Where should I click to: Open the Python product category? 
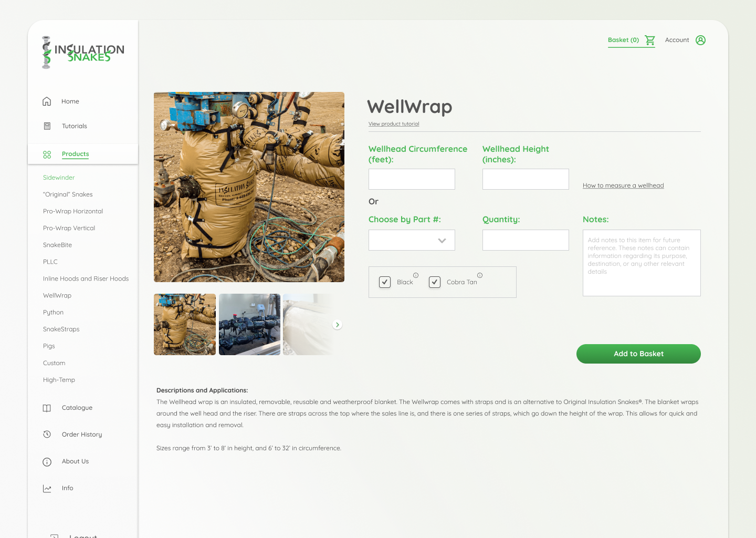[53, 313]
